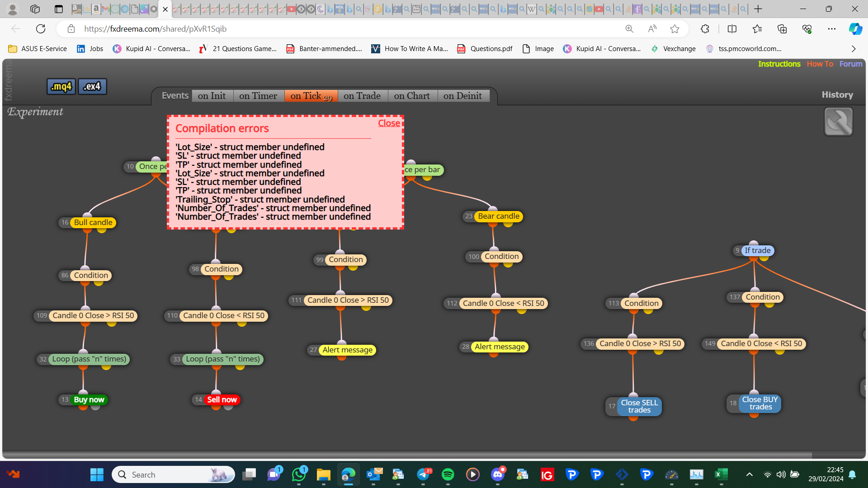Close the Compilation errors popup

[389, 123]
